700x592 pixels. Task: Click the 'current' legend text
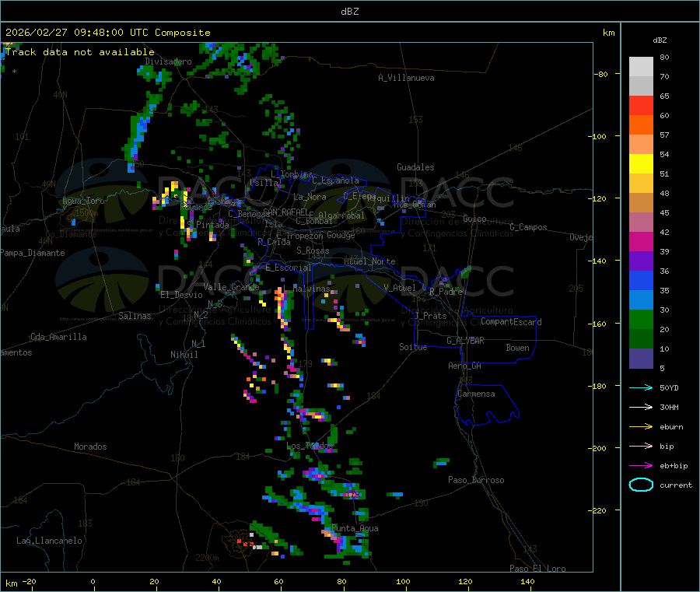click(x=676, y=485)
